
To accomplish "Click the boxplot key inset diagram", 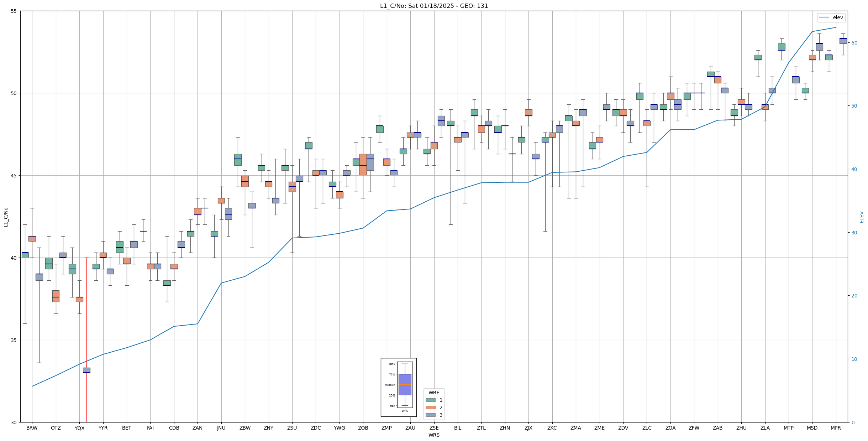I will coord(399,387).
